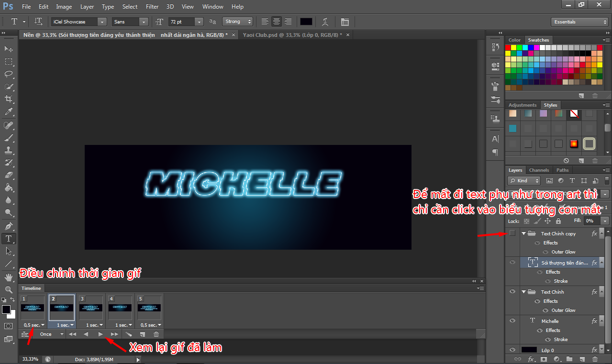Select the Pen tool
612x364 pixels.
[9, 226]
